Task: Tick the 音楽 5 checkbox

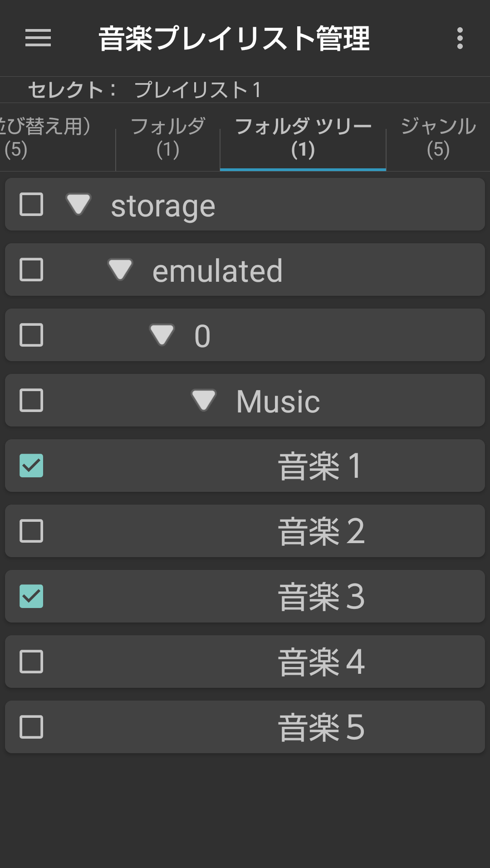Action: (x=31, y=727)
